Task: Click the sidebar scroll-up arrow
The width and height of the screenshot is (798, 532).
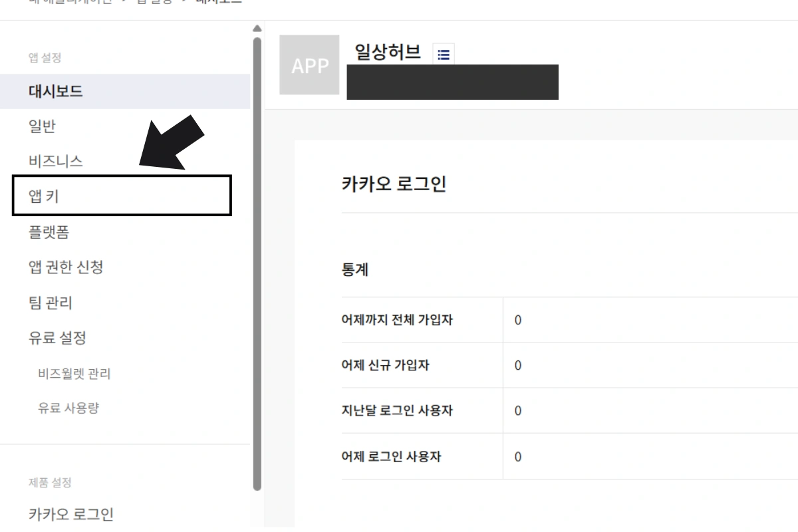Action: 257,29
